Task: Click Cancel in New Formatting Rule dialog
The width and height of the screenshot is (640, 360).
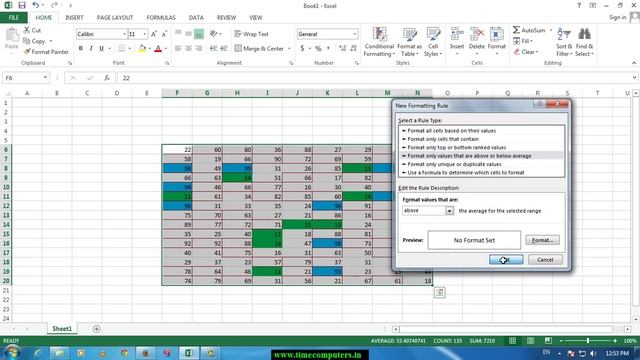Action: 545,260
